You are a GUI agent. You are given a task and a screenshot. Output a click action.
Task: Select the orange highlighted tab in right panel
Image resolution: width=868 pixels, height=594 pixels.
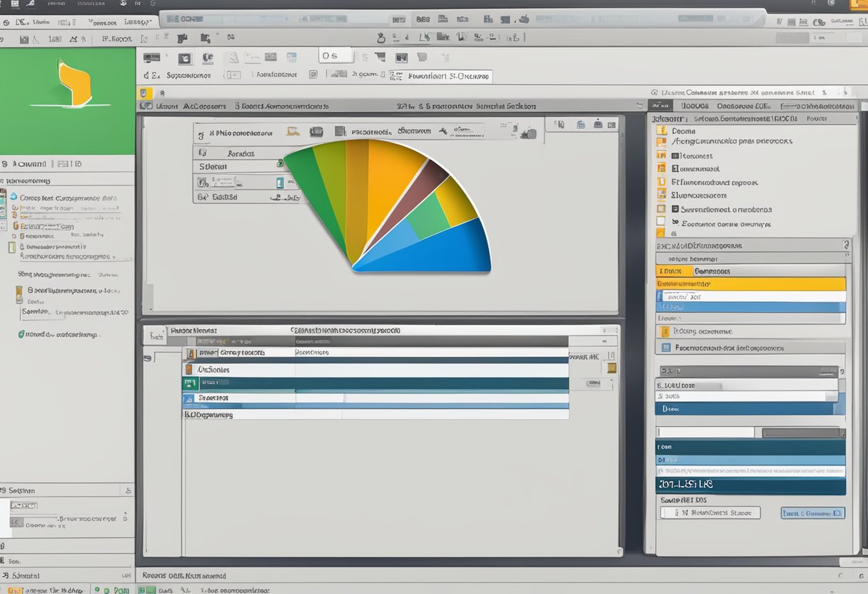pyautogui.click(x=674, y=271)
